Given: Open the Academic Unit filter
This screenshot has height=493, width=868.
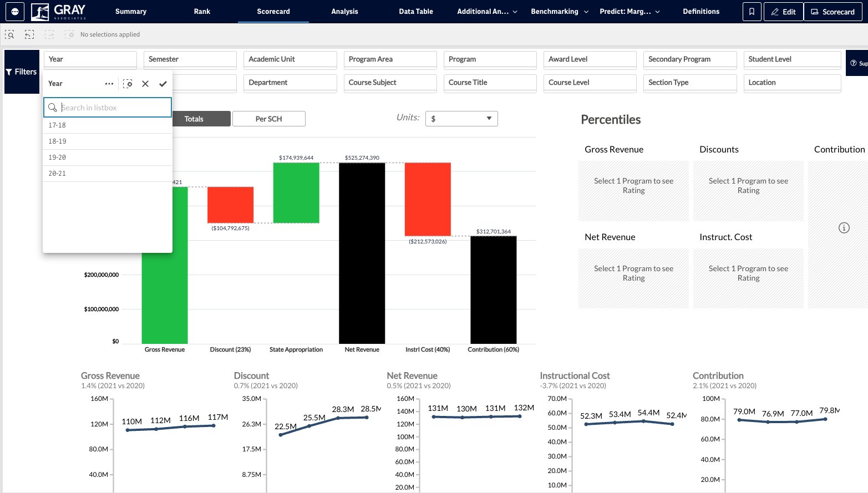Looking at the screenshot, I should (x=290, y=59).
